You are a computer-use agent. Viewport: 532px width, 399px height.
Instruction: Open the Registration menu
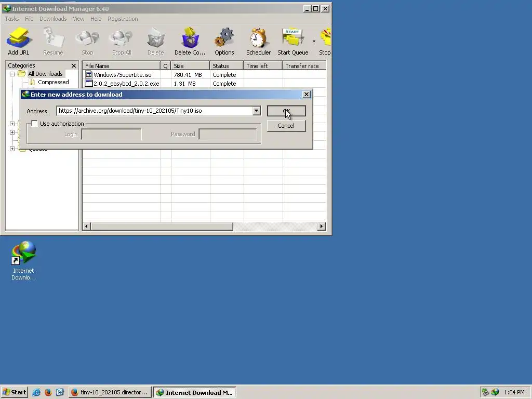pyautogui.click(x=123, y=19)
